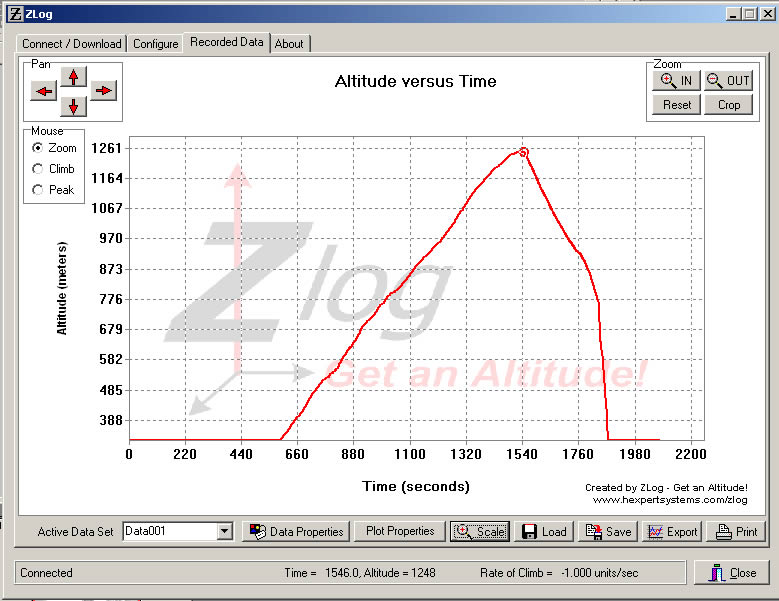Zoom out using the OUT magnifier button
Viewport: 779px width, 601px height.
click(727, 81)
